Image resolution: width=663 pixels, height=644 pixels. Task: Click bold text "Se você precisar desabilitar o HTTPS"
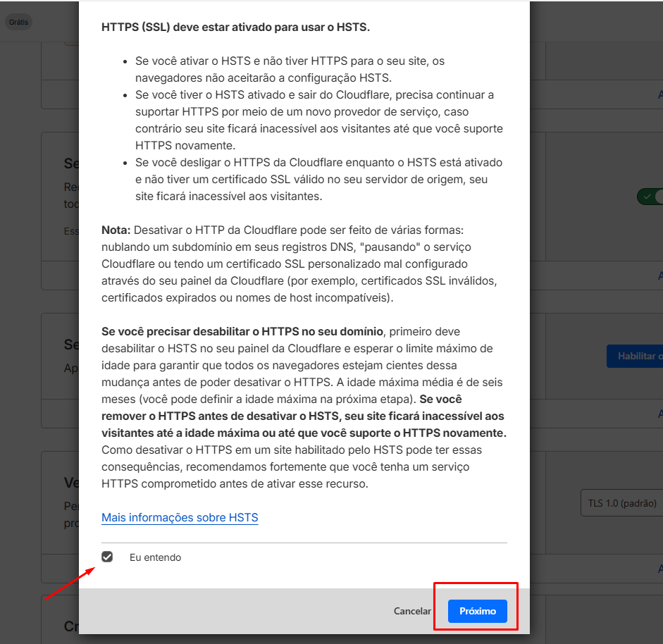[x=242, y=331]
